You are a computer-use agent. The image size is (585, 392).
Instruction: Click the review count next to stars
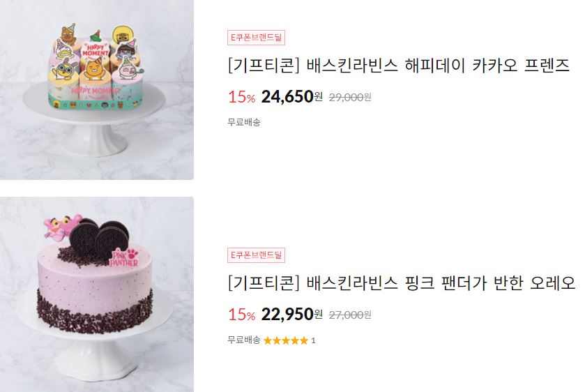(x=313, y=340)
